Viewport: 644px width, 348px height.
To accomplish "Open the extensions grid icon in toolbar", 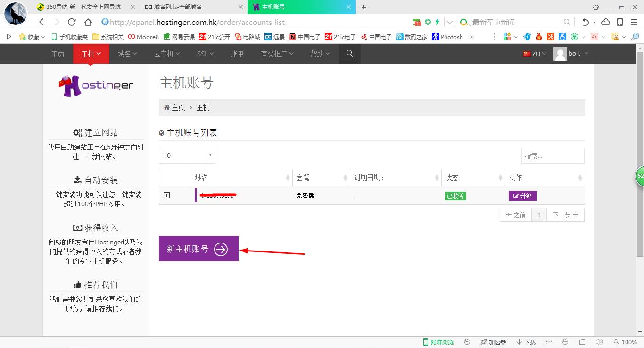I will click(507, 36).
